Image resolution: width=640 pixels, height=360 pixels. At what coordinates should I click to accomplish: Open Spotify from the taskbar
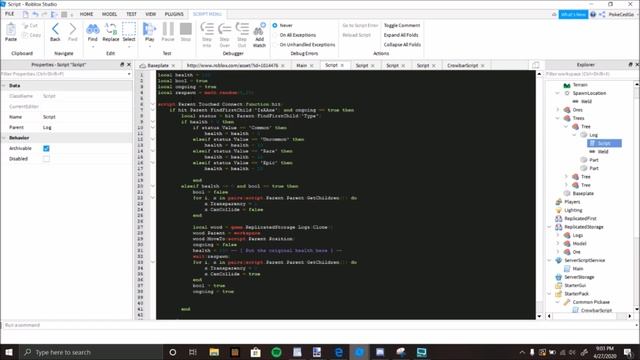(276, 352)
